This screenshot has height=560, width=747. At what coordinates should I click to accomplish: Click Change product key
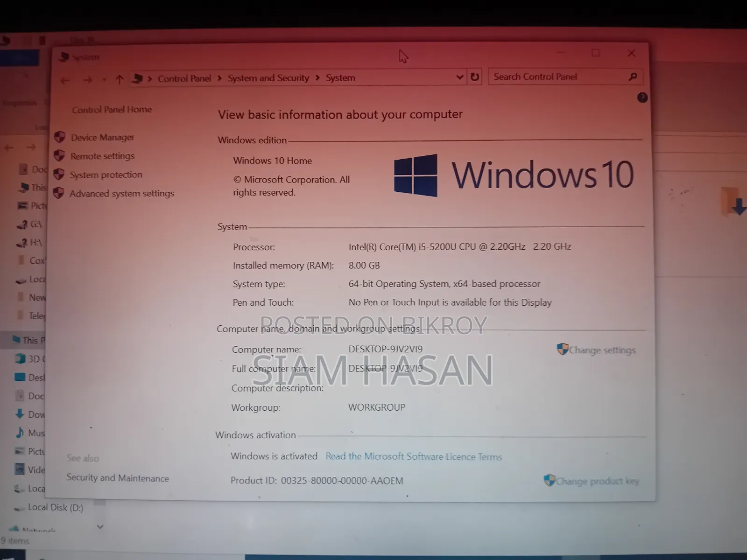(598, 481)
